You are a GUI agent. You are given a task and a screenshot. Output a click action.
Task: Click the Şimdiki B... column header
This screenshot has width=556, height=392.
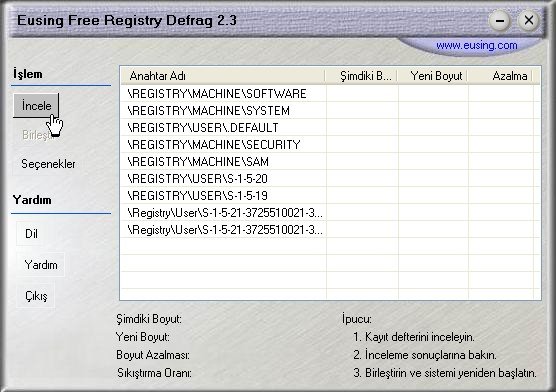click(361, 76)
